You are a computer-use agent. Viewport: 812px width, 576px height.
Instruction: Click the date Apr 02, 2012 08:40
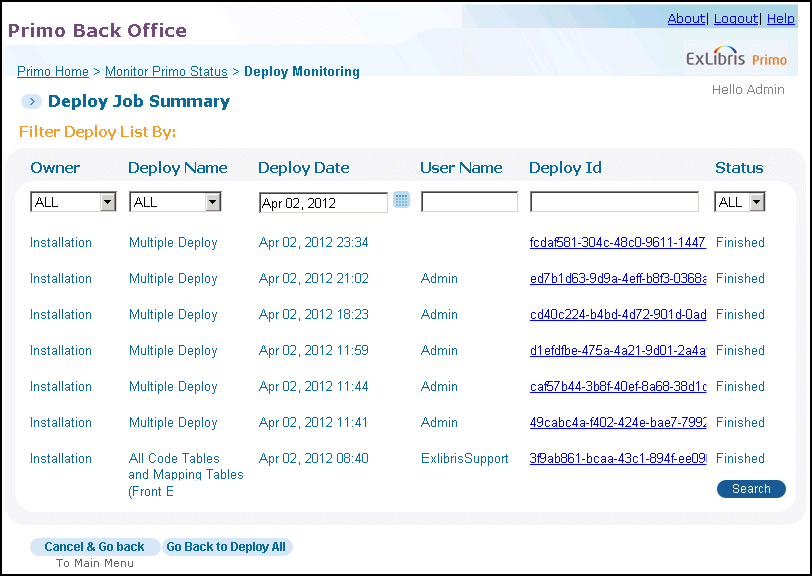click(313, 458)
